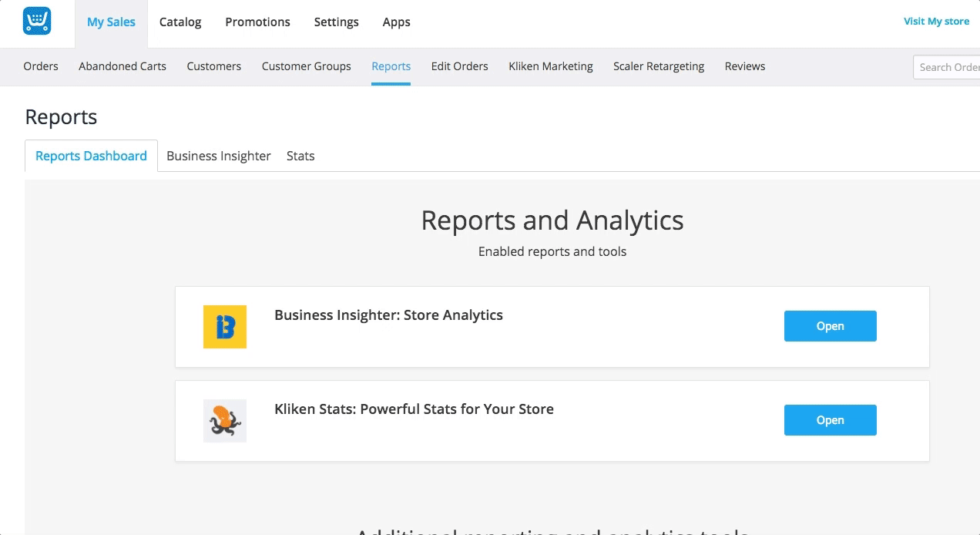Viewport: 980px width, 535px height.
Task: Open the Customers section
Action: (214, 66)
